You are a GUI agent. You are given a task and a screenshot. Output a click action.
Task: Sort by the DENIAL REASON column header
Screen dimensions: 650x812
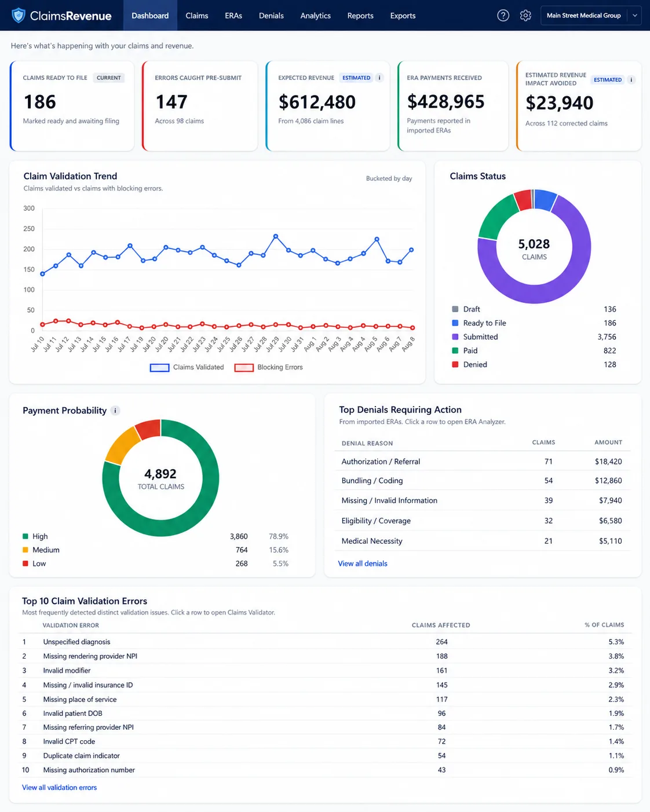(367, 443)
